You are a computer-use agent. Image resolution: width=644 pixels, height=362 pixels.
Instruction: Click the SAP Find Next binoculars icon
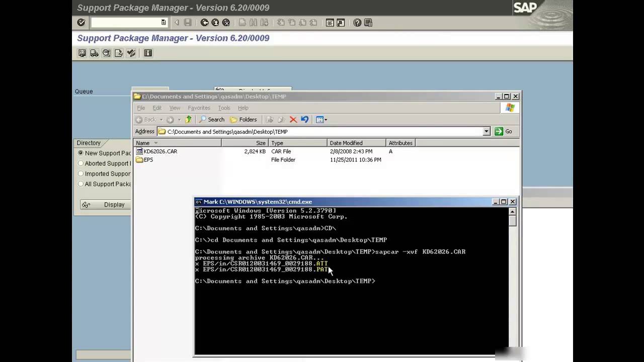click(264, 23)
